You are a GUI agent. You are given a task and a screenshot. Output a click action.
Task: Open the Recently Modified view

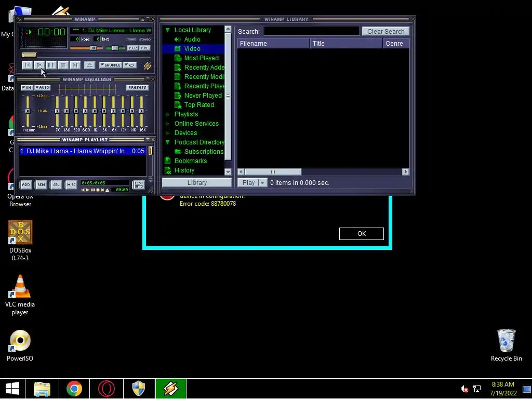coord(199,77)
